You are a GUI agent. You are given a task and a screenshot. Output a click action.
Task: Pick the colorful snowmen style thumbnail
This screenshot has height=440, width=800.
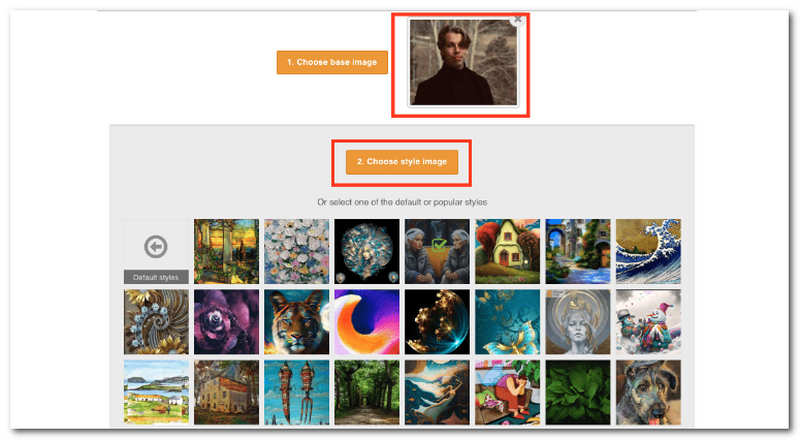(x=648, y=322)
